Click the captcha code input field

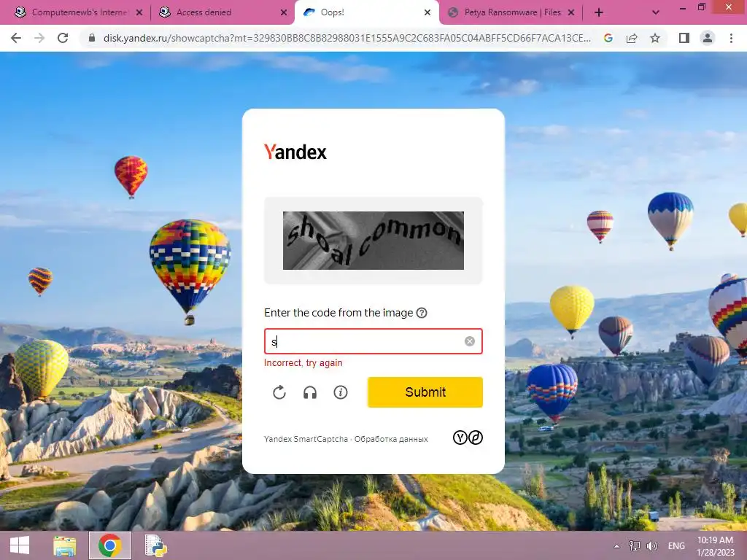pyautogui.click(x=373, y=341)
